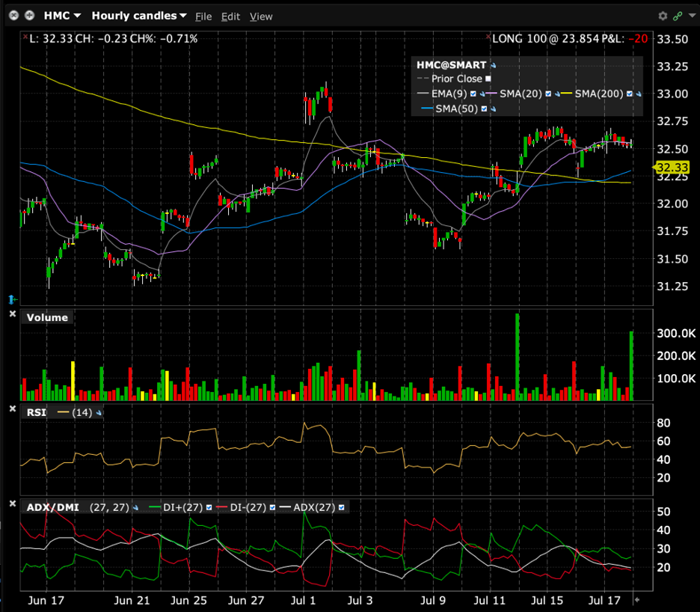
Task: Remove the ADX/DMI sub-chart
Action: (x=12, y=504)
